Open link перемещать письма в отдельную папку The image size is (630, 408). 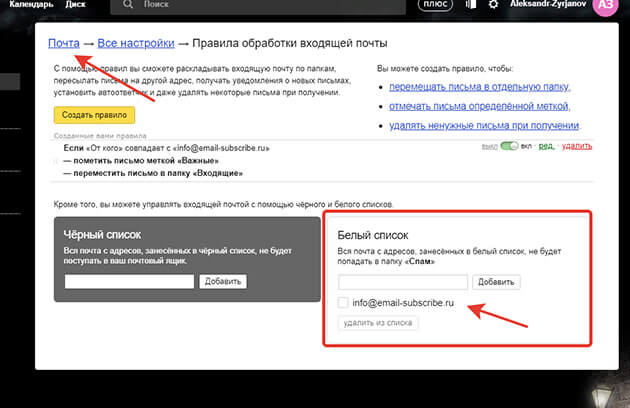[479, 87]
